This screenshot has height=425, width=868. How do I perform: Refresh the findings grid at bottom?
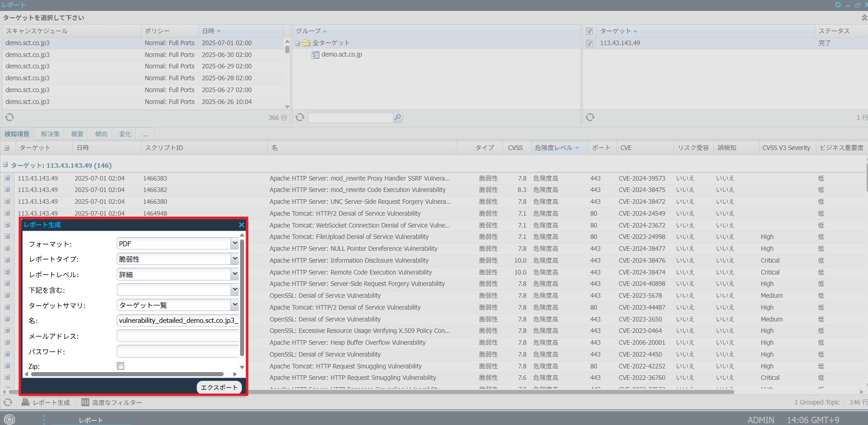pyautogui.click(x=8, y=403)
